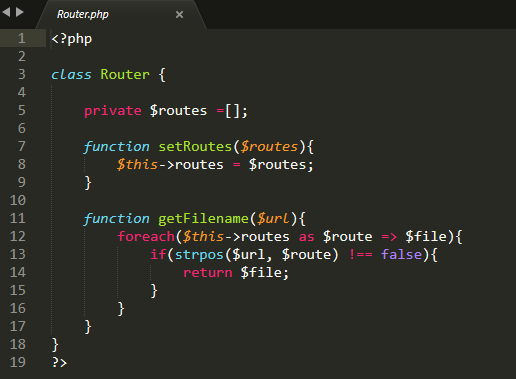
Task: Click line number 11 in gutter
Action: [x=18, y=218]
